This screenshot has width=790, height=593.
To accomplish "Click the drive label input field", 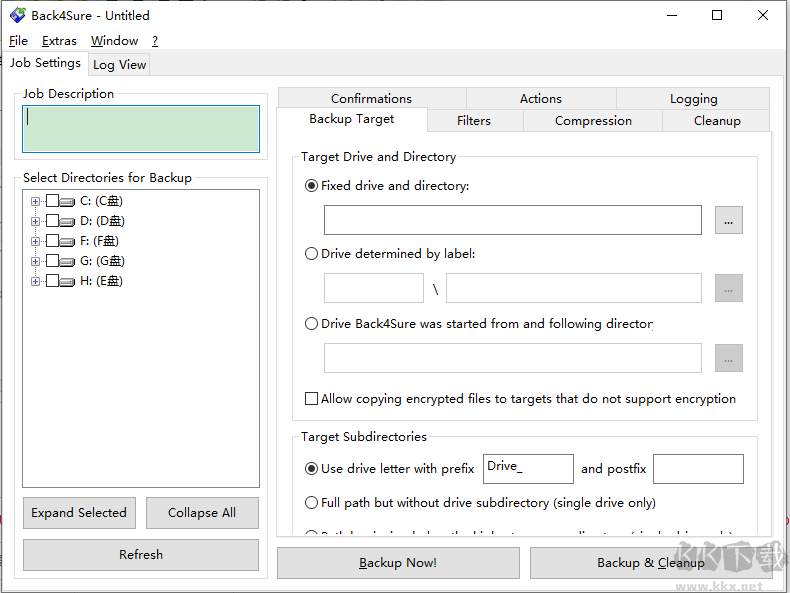I will pyautogui.click(x=374, y=288).
